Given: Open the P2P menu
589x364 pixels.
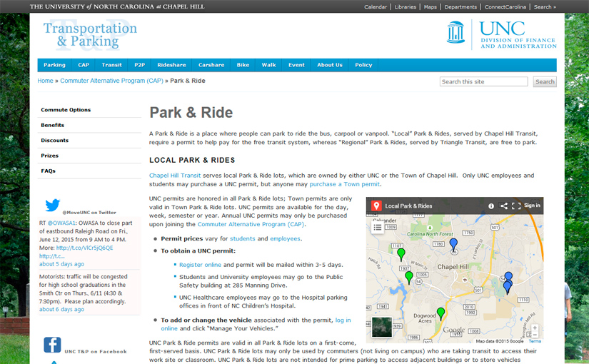Looking at the screenshot, I should coord(139,65).
